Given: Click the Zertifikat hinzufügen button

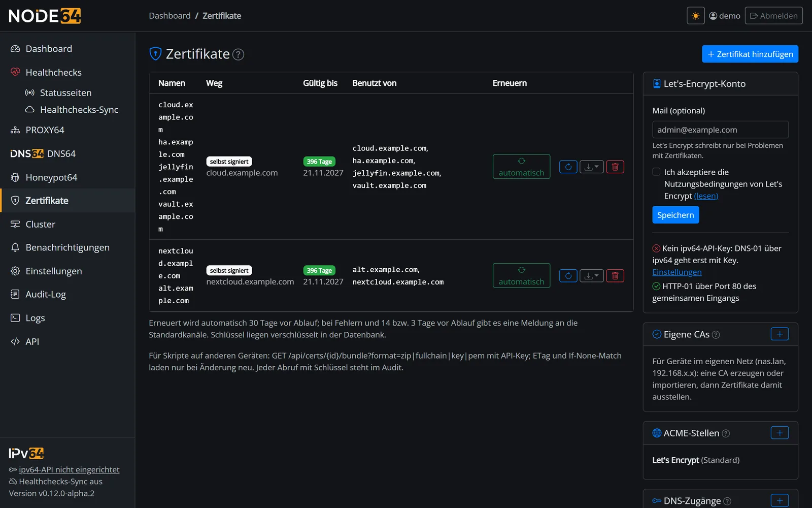Looking at the screenshot, I should [x=750, y=54].
